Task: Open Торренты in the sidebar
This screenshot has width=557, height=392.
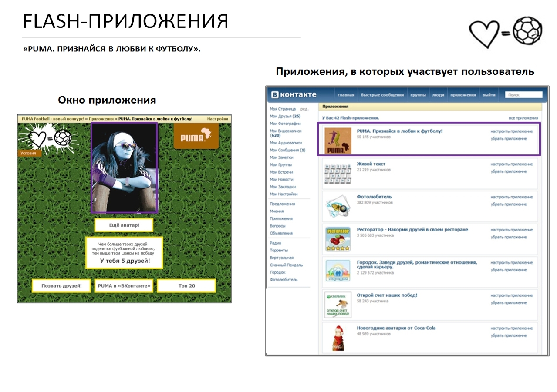Action: pos(279,250)
